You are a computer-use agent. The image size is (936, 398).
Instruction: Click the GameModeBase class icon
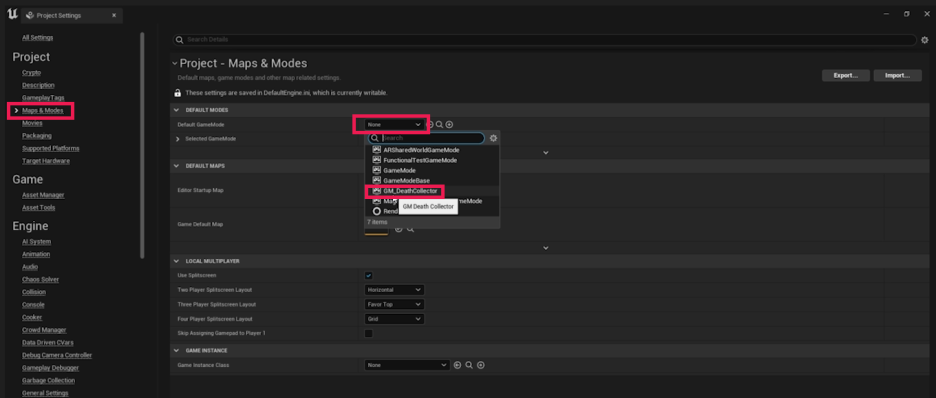pyautogui.click(x=377, y=180)
